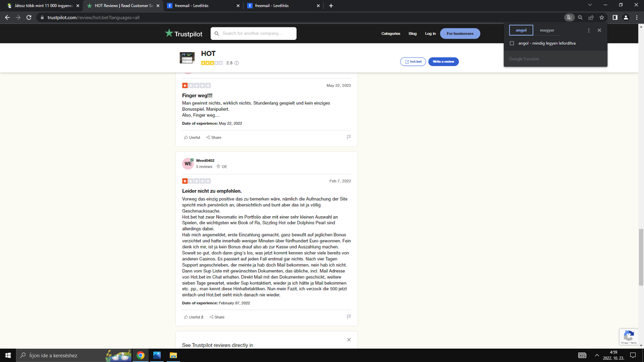Screen dimensions: 644x362
Task: Share the 'Finger weg!!!!' review
Action: click(214, 138)
